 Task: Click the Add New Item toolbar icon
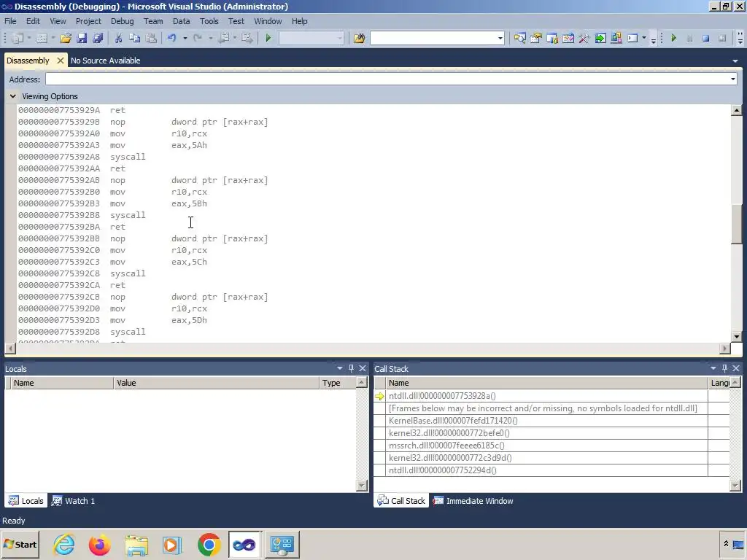tap(42, 38)
